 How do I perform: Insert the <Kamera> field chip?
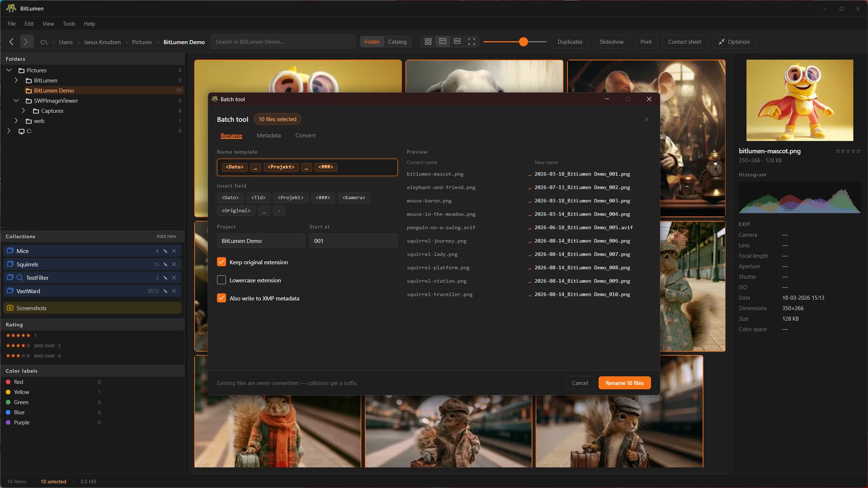tap(354, 197)
